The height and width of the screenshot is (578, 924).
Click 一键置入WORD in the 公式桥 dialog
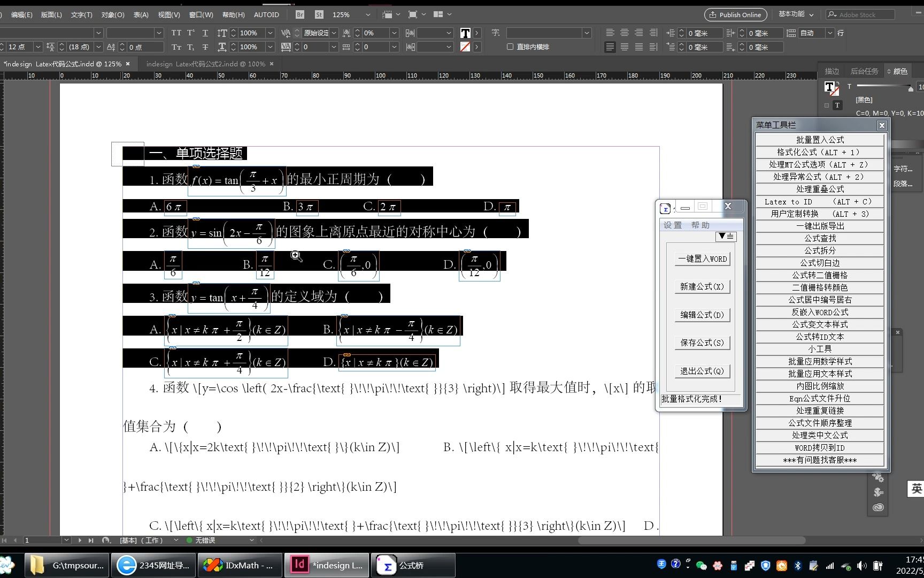(x=702, y=258)
